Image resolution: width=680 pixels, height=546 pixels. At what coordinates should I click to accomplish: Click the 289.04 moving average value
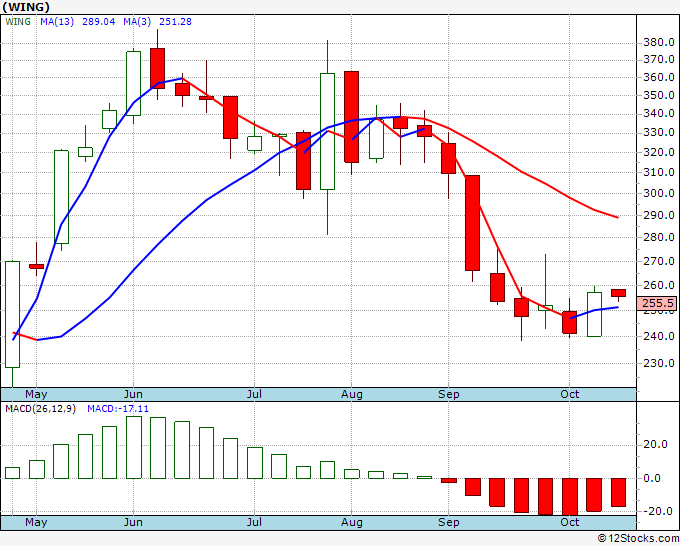pyautogui.click(x=98, y=22)
